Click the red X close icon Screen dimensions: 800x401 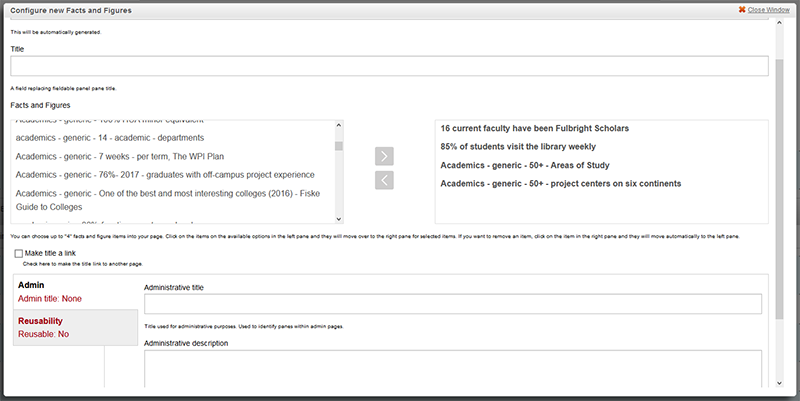[x=741, y=9]
